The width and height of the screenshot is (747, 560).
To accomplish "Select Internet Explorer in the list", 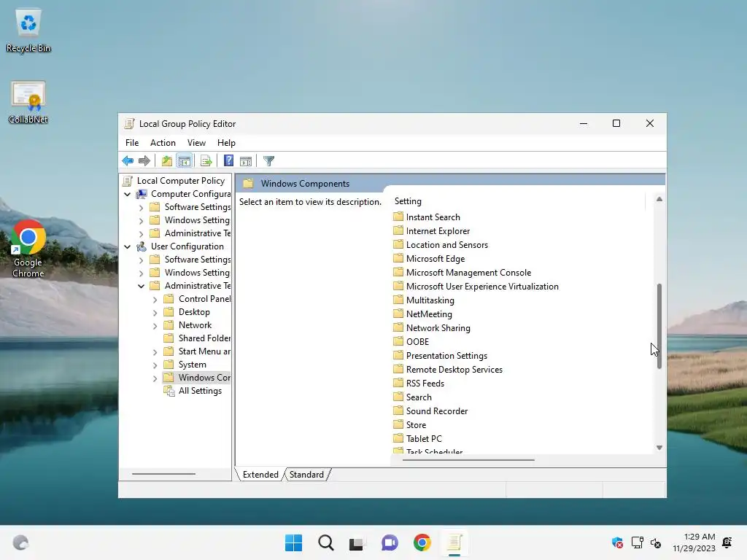I will pyautogui.click(x=438, y=231).
